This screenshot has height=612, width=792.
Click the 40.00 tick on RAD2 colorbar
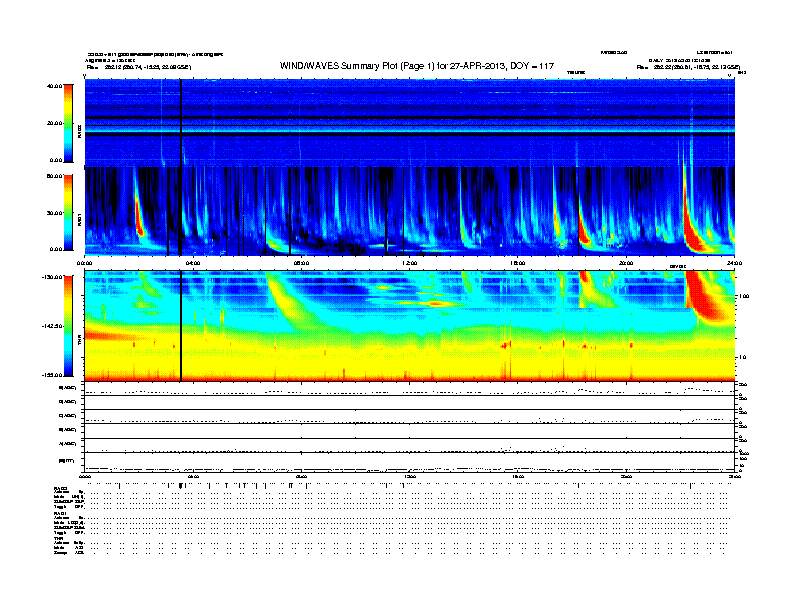(x=55, y=86)
